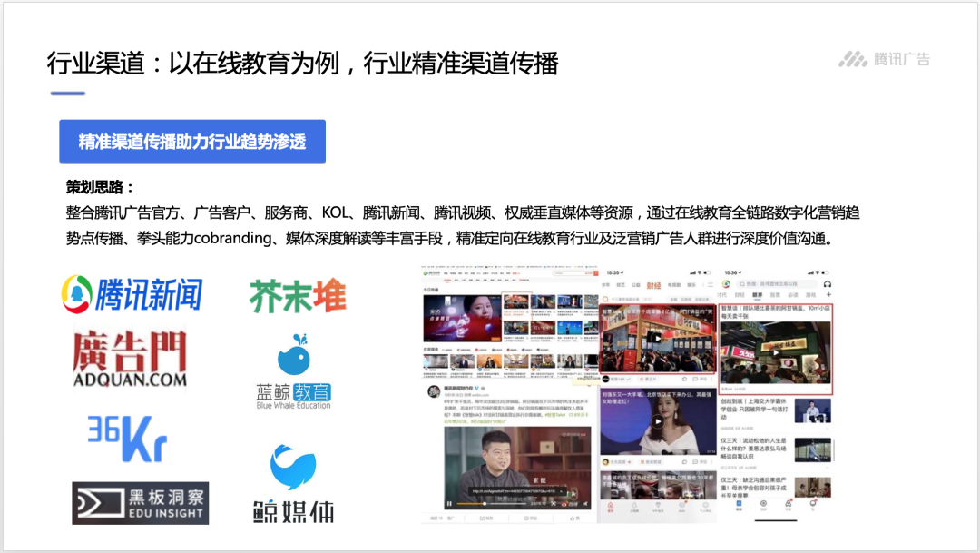
Task: Click the 廣告門 ADQUAN.COM logo
Action: tap(130, 359)
